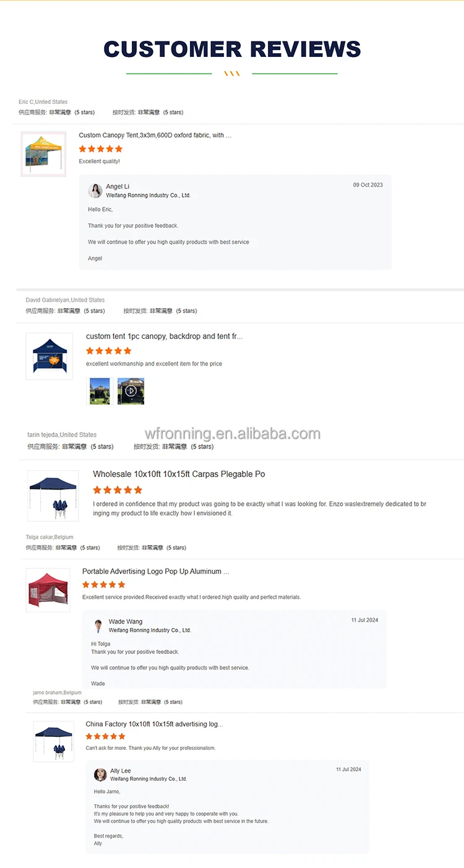Screen dimensions: 464x868
Task: Open 'custom tent 1pc canopy, backdrop' title
Action: tap(165, 337)
